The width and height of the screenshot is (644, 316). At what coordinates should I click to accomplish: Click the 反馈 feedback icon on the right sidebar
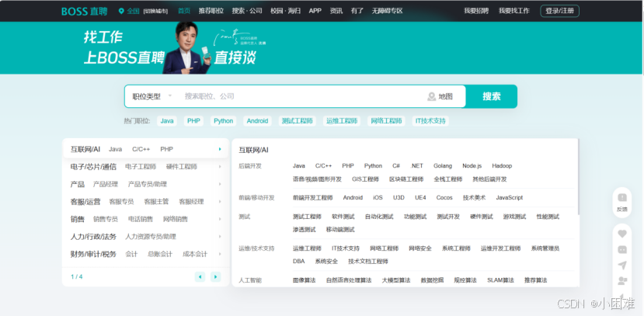622,197
